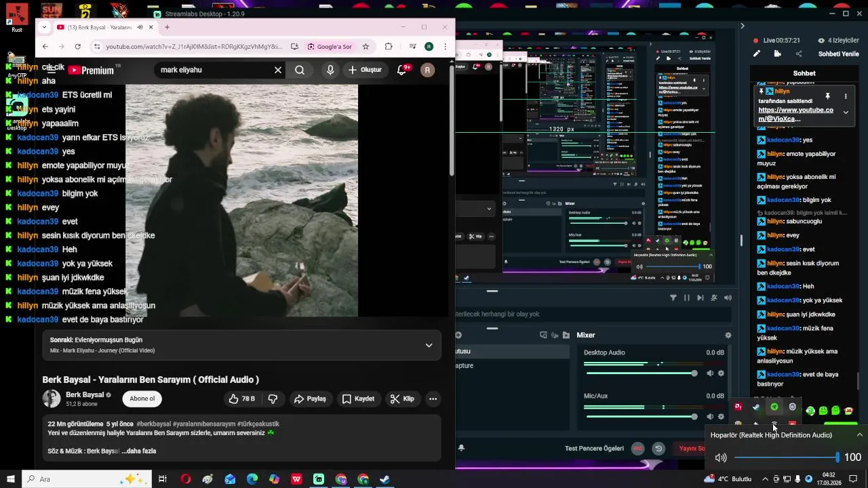Viewport: 868px width, 488px height.
Task: Collapse the audio device list chevron
Action: tap(860, 435)
